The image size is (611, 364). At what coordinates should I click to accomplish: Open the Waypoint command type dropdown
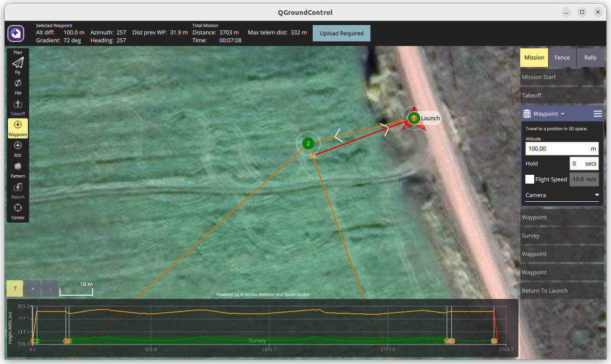pos(549,114)
